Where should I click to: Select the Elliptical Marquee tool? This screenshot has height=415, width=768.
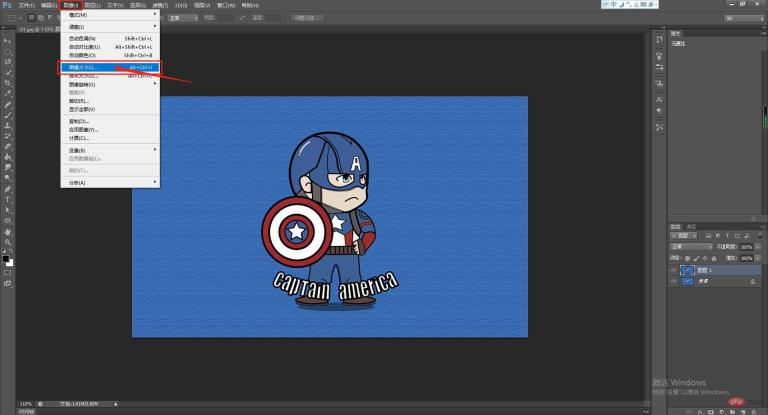coord(8,50)
